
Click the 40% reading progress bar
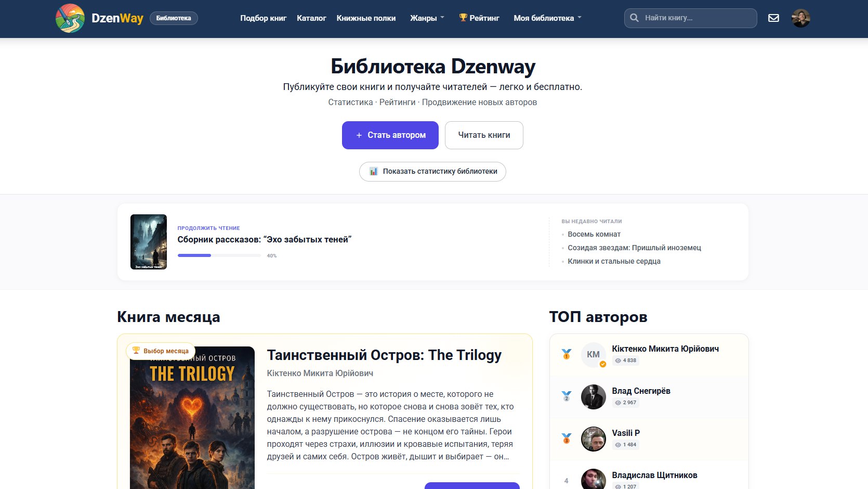tap(219, 255)
